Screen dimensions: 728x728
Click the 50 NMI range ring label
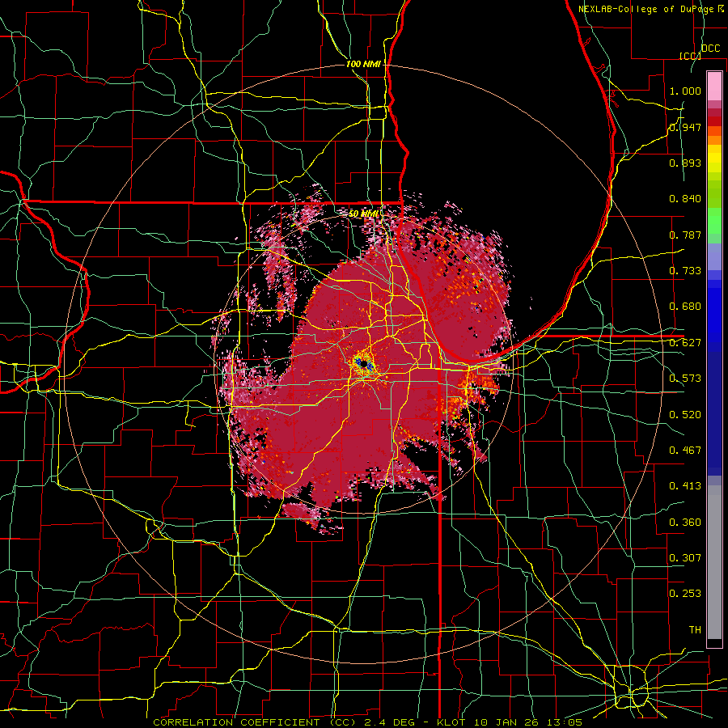(363, 214)
